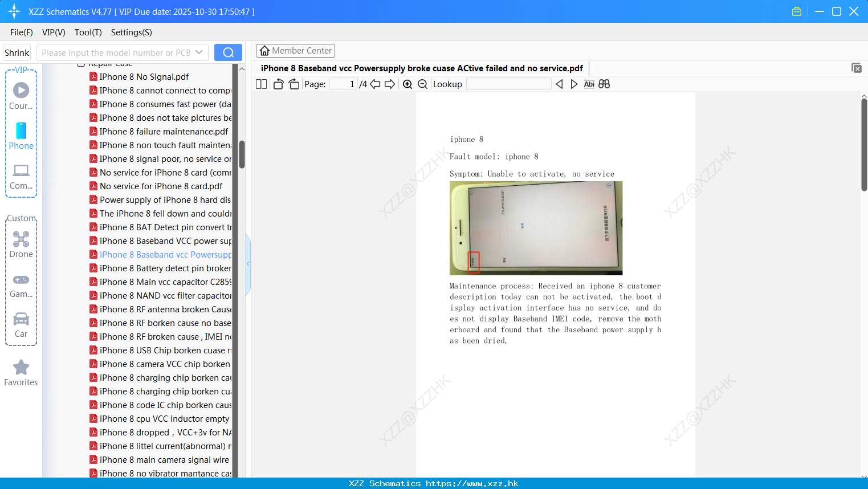This screenshot has width=868, height=489.
Task: Open the Computer category icon
Action: tap(21, 176)
